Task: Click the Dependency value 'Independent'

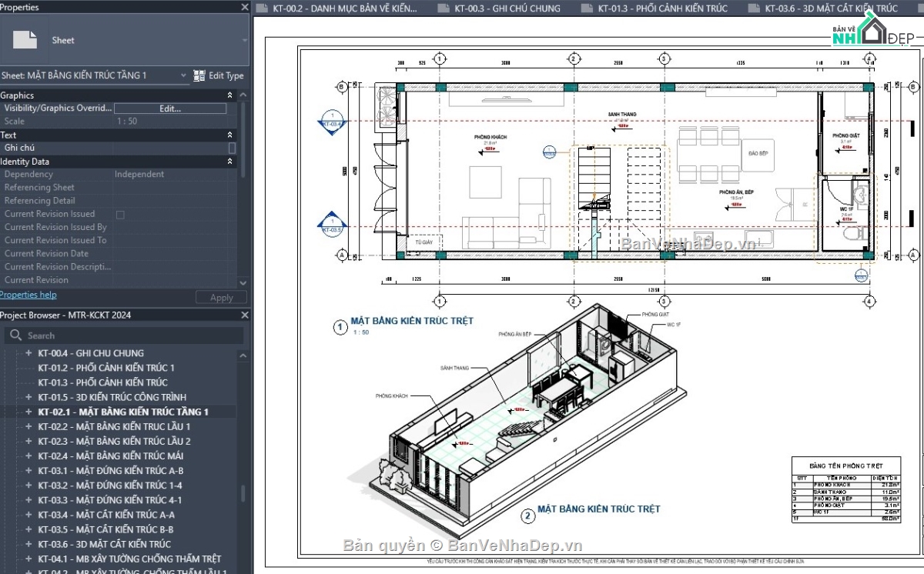Action: 139,174
